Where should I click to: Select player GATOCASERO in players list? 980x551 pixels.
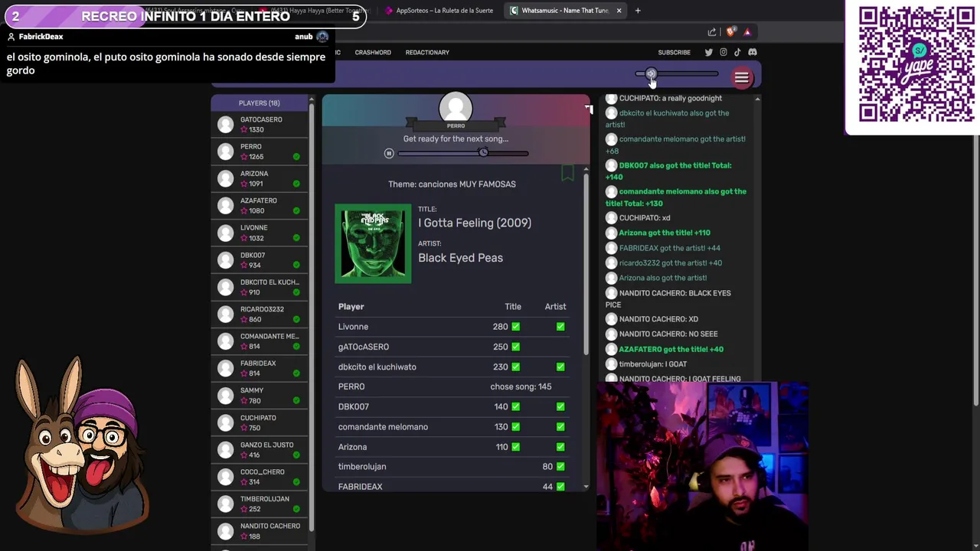click(x=260, y=125)
